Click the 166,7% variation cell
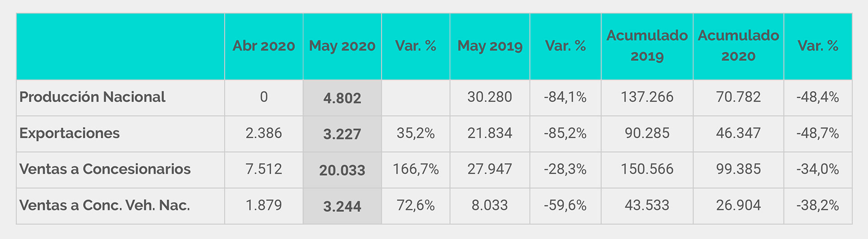This screenshot has height=239, width=868. click(415, 169)
